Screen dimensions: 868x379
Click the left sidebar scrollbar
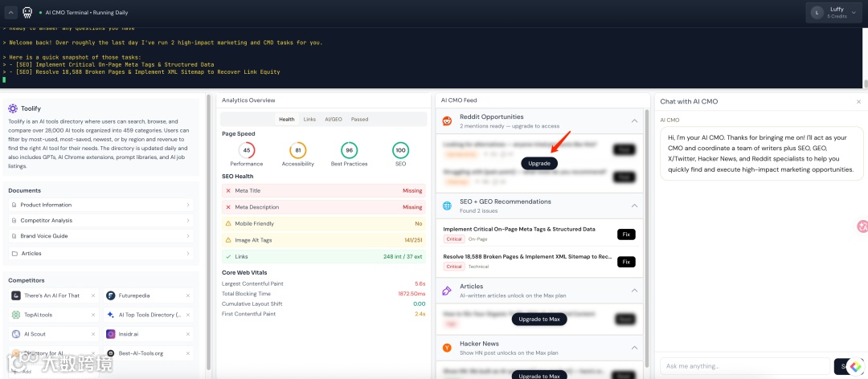pos(209,232)
